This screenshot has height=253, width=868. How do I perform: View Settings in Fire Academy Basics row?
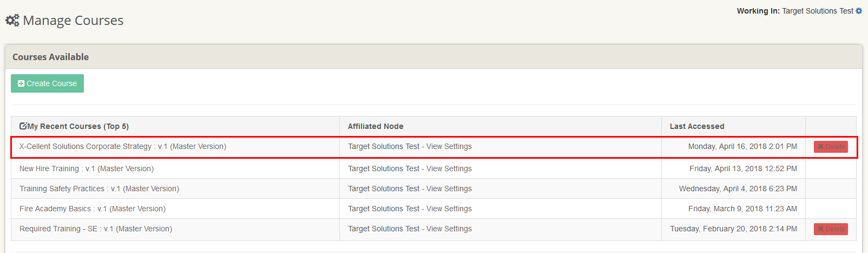coord(449,209)
